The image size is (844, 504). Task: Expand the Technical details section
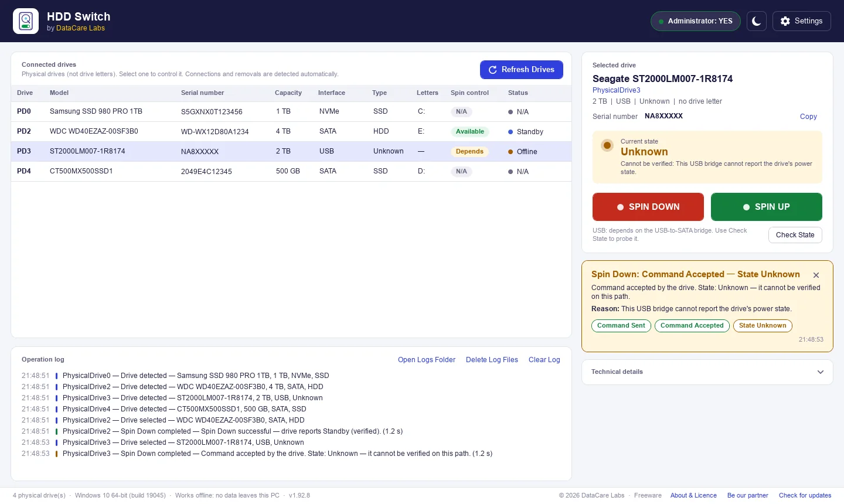coord(707,372)
